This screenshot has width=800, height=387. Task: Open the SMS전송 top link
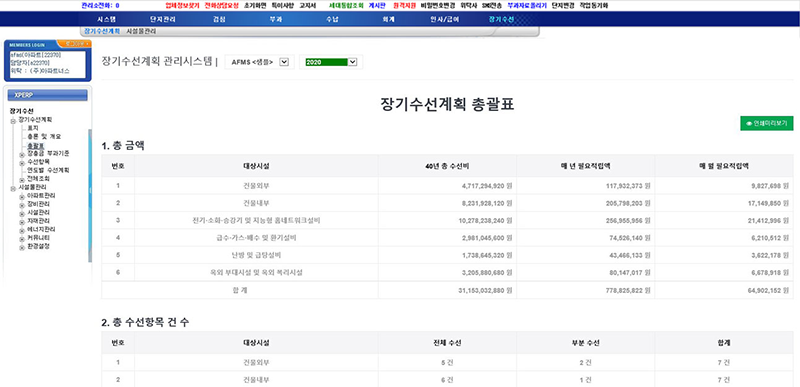(492, 6)
